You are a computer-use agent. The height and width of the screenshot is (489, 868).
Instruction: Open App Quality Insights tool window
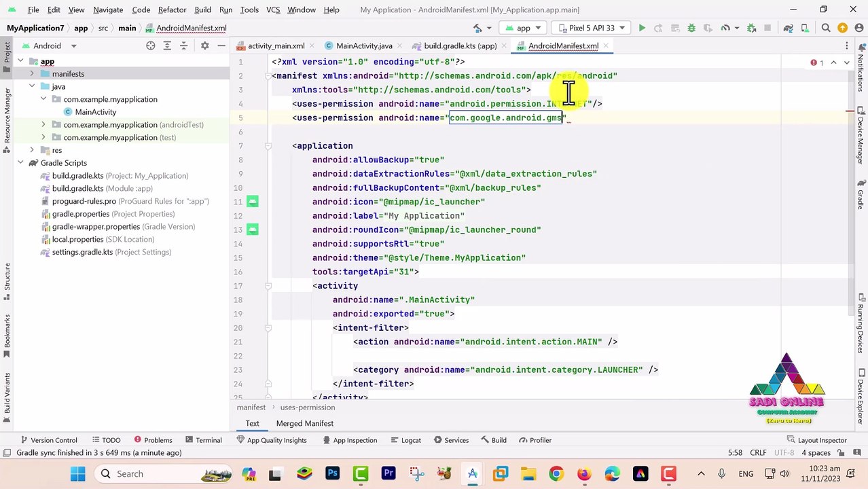tap(272, 440)
